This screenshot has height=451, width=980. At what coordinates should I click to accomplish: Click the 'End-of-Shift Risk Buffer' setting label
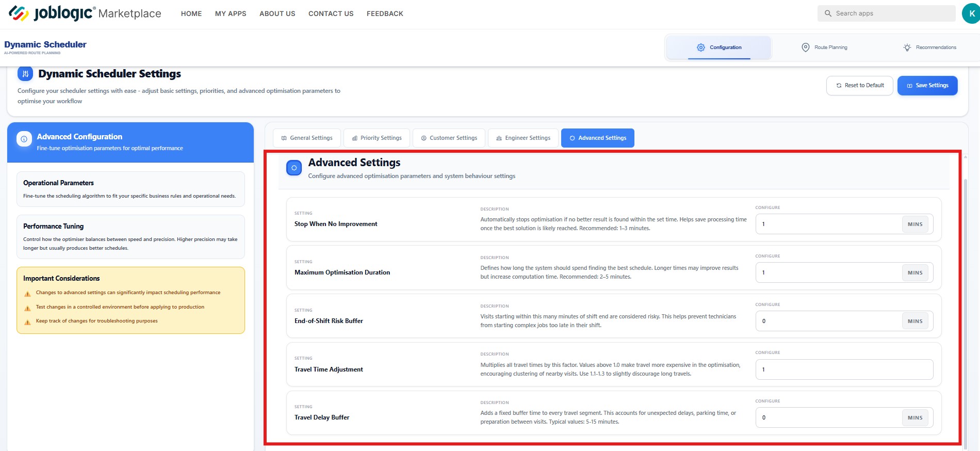(x=329, y=321)
